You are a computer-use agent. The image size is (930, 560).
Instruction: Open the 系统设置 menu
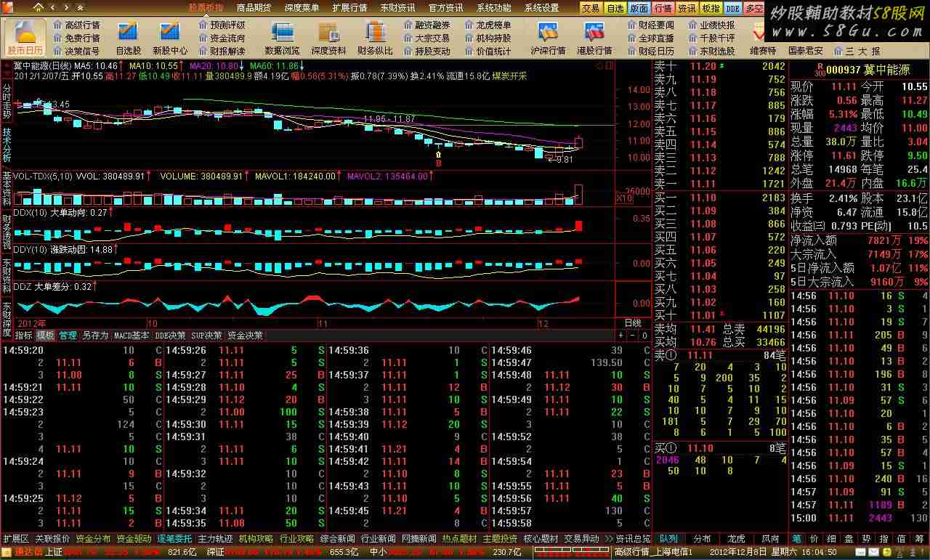pos(541,8)
